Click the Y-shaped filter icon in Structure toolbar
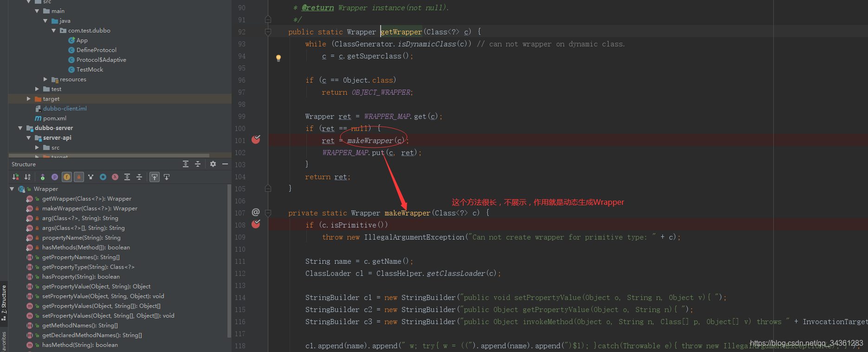Viewport: 868px width, 352px height. click(x=91, y=177)
